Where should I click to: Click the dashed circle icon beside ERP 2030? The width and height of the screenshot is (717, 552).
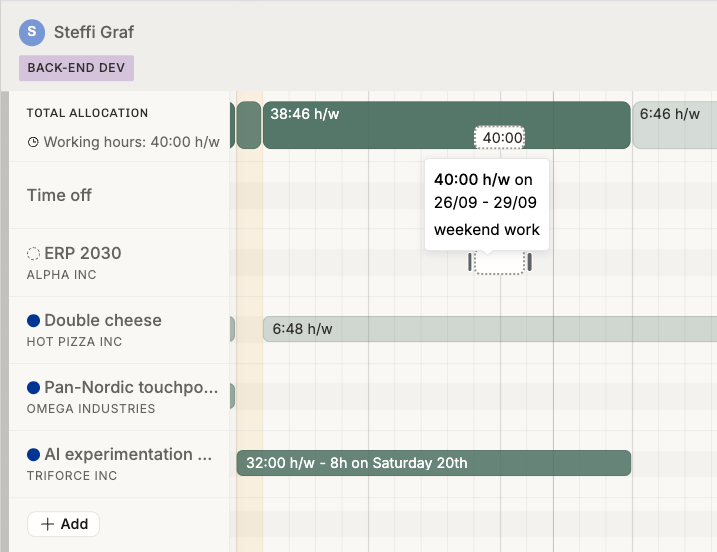pos(33,253)
